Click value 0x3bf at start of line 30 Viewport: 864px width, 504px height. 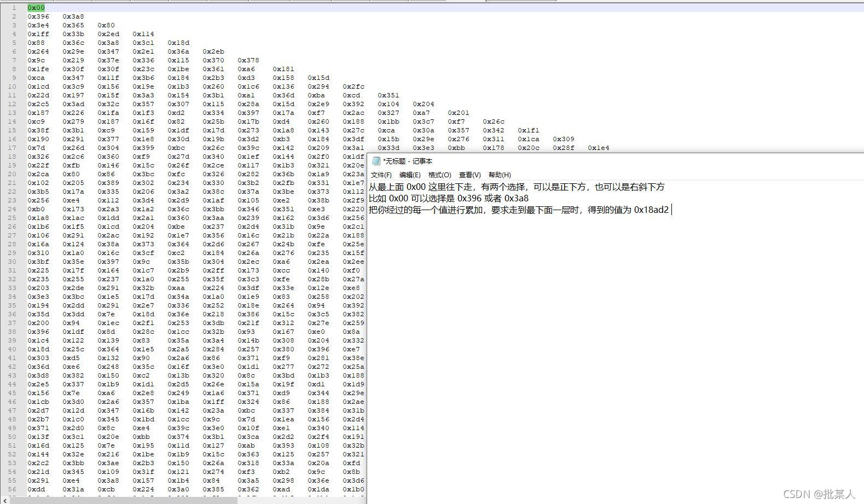point(38,262)
